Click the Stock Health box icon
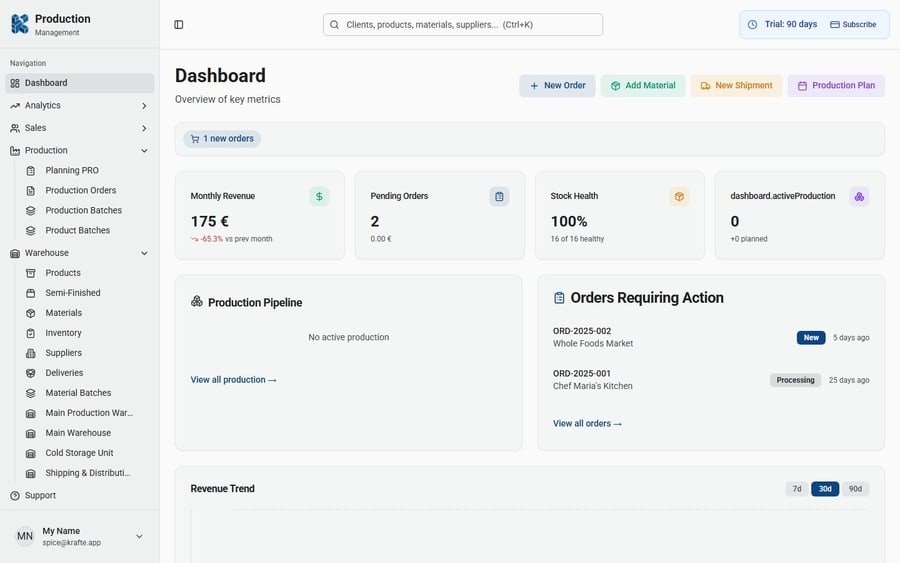The width and height of the screenshot is (900, 563). point(679,197)
